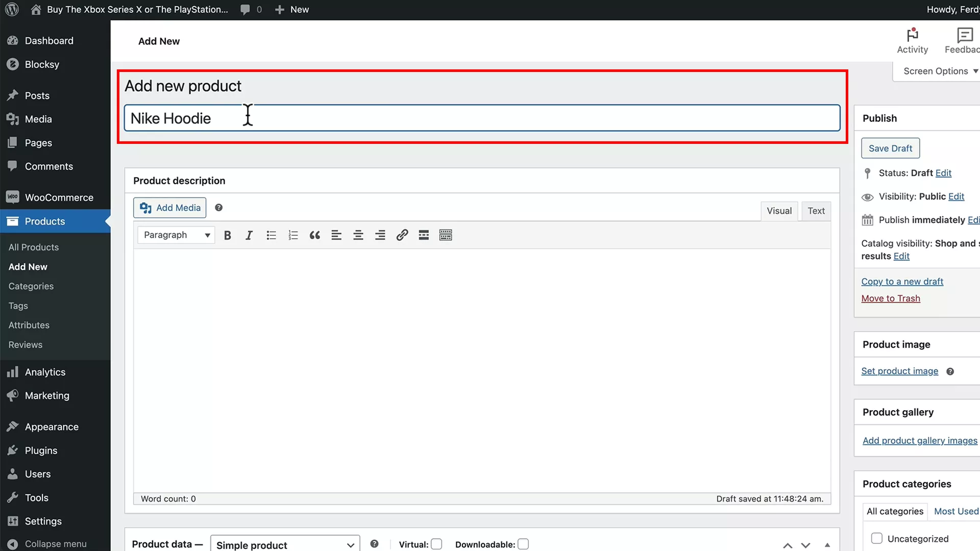The height and width of the screenshot is (551, 980).
Task: Enable the Downloadable checkbox
Action: pyautogui.click(x=523, y=544)
